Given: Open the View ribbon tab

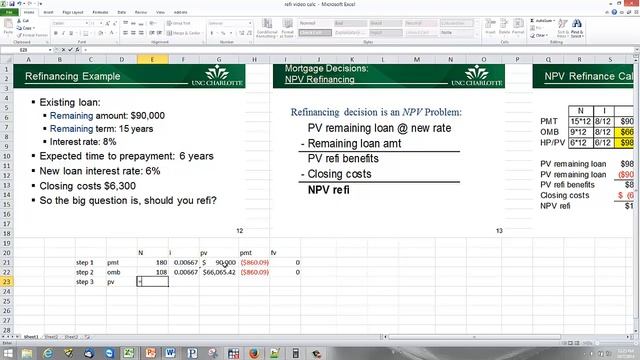Looking at the screenshot, I should 160,12.
